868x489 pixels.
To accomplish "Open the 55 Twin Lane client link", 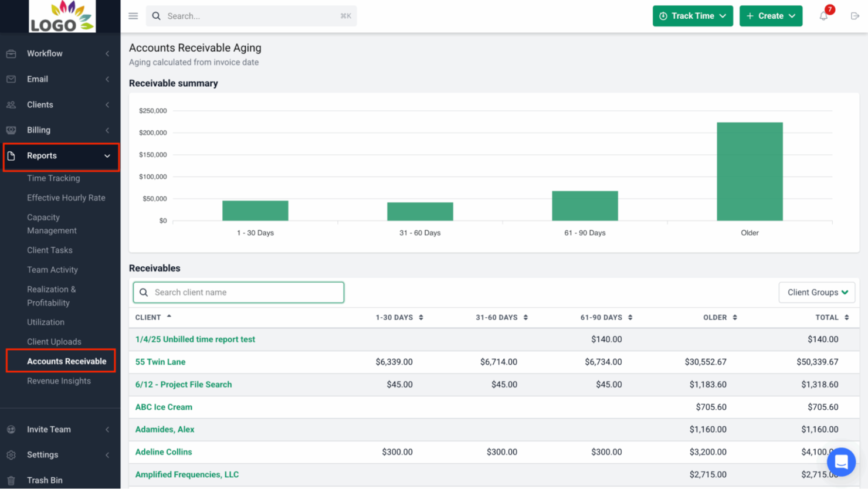I will coord(160,362).
